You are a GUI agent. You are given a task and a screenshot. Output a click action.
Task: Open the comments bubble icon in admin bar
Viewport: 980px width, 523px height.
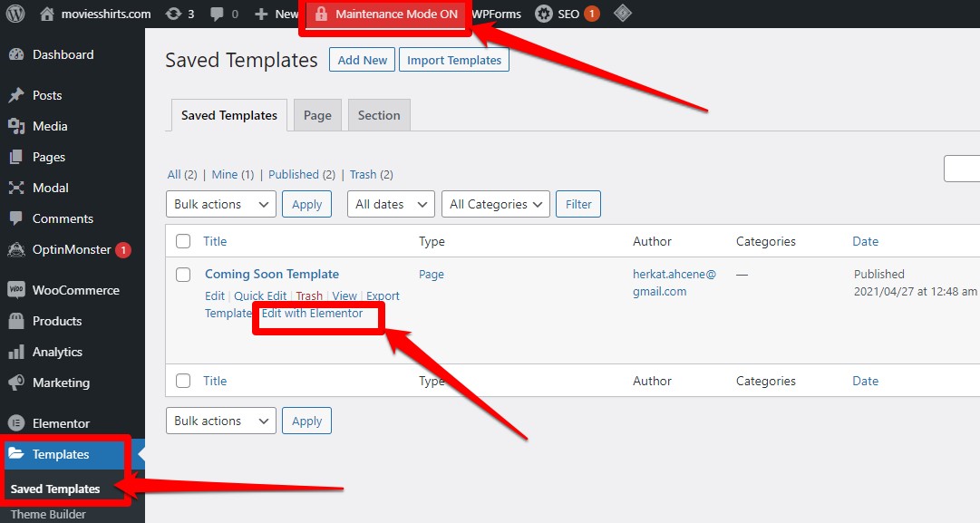[217, 14]
